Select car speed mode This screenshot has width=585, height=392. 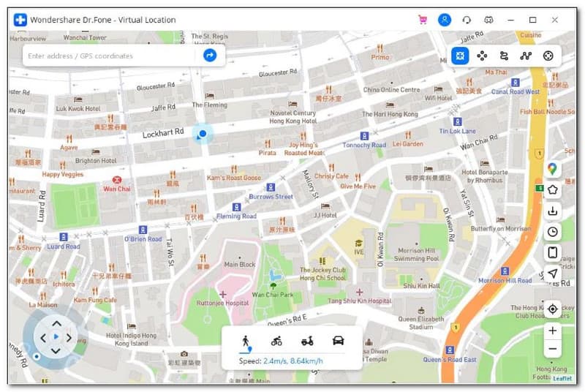pos(338,341)
